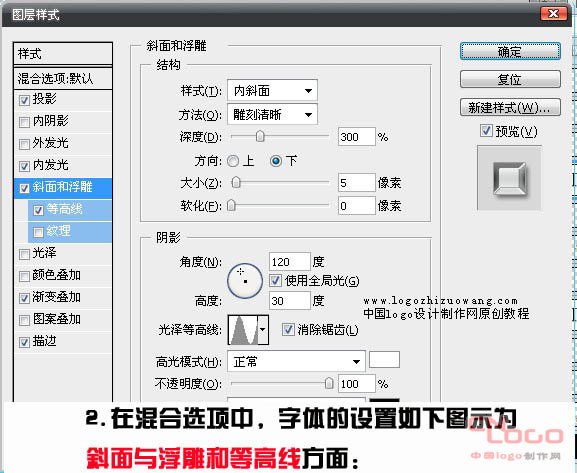Select the 上 direction radio button
Viewport: 577px width, 473px height.
233,161
